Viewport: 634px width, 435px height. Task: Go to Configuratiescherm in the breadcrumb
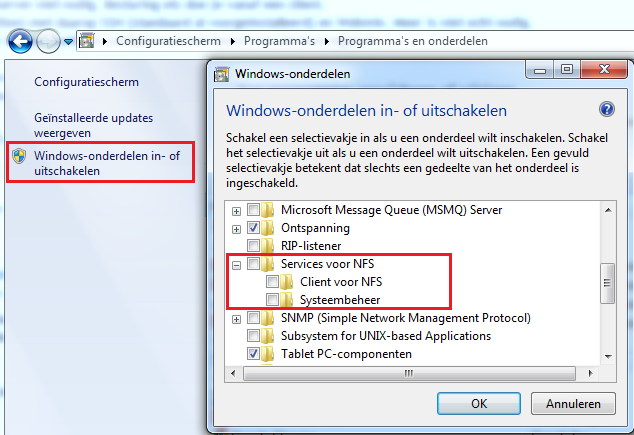168,41
